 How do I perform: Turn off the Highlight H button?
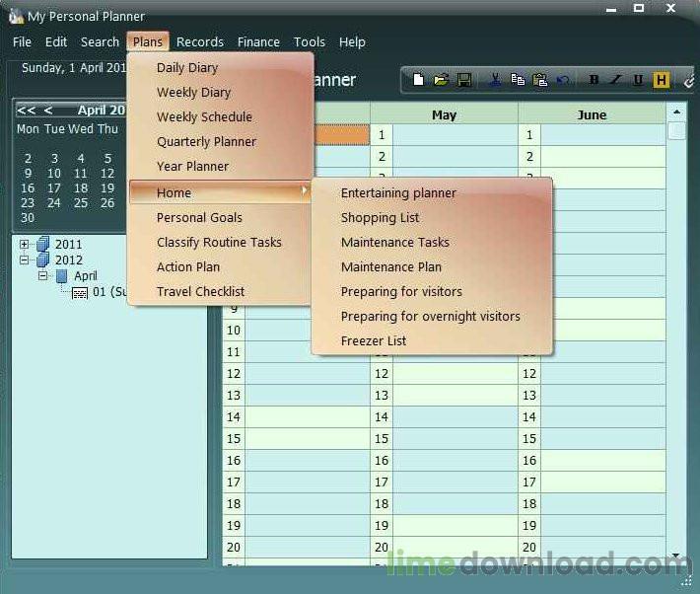661,80
